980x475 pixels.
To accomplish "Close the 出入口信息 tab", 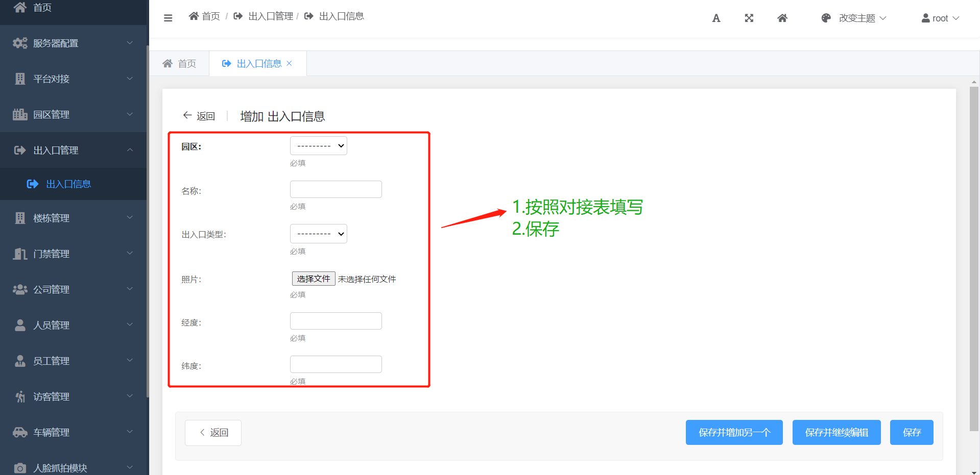I will pyautogui.click(x=289, y=63).
